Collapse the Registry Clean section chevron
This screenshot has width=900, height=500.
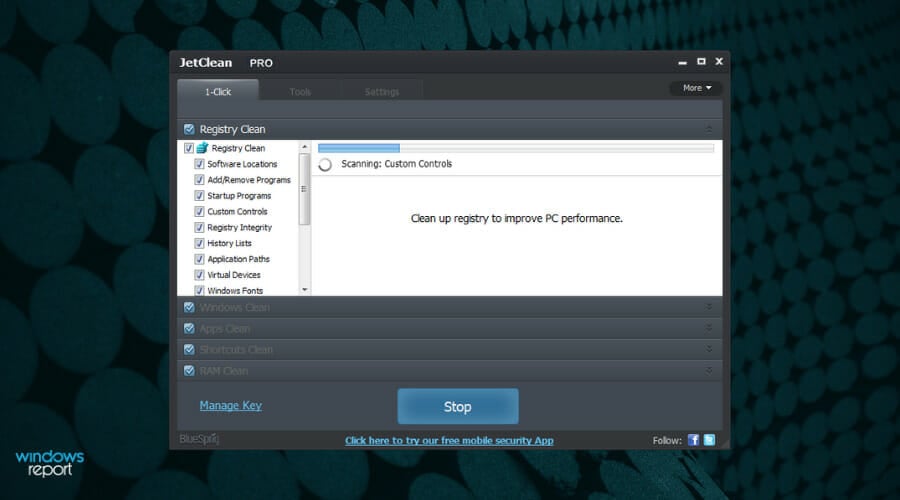pyautogui.click(x=709, y=129)
